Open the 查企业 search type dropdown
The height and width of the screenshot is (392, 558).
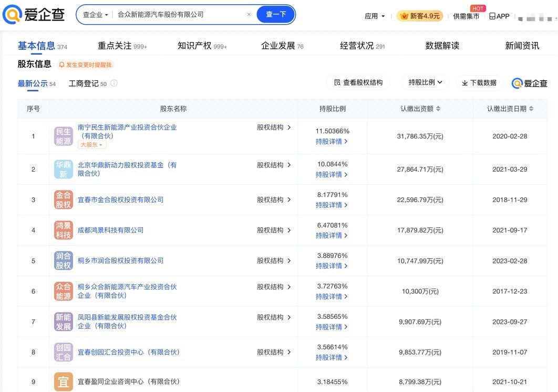tap(96, 15)
